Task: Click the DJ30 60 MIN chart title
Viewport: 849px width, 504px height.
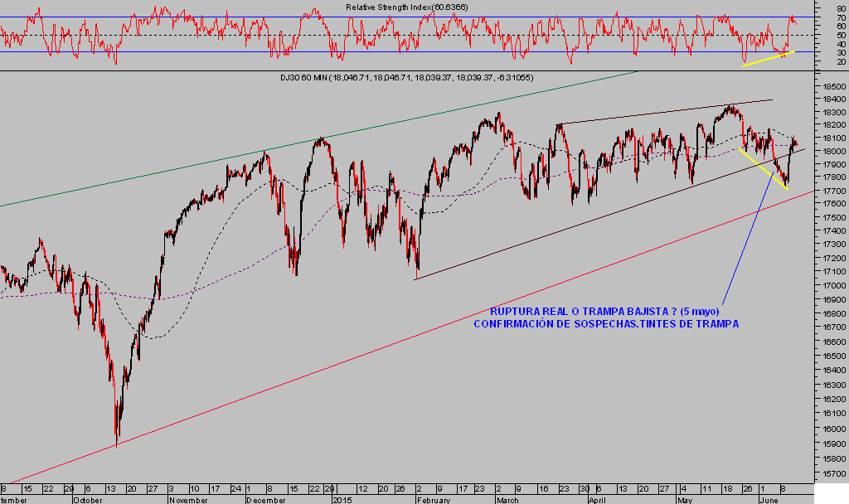Action: pyautogui.click(x=406, y=77)
